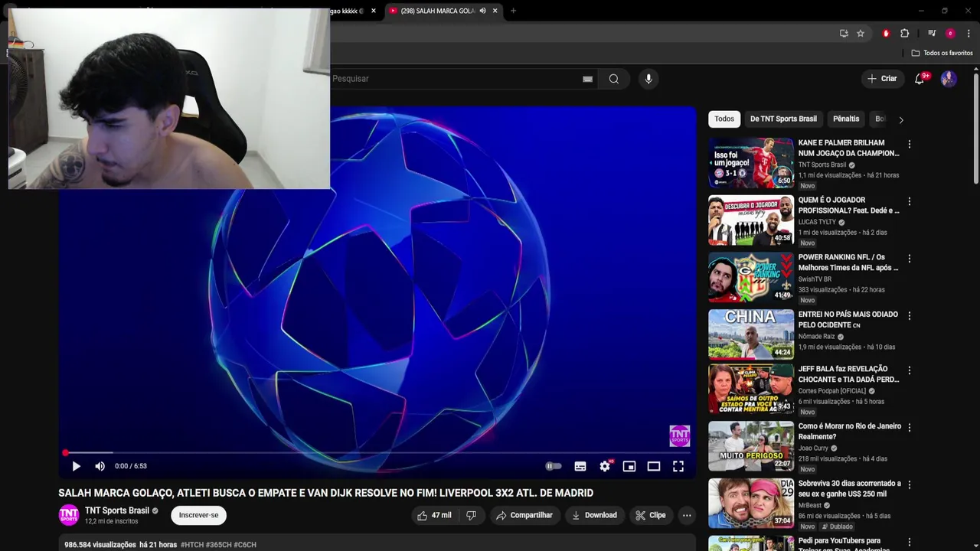The image size is (980, 551).
Task: Open options for Kane e Palmer video
Action: click(910, 144)
